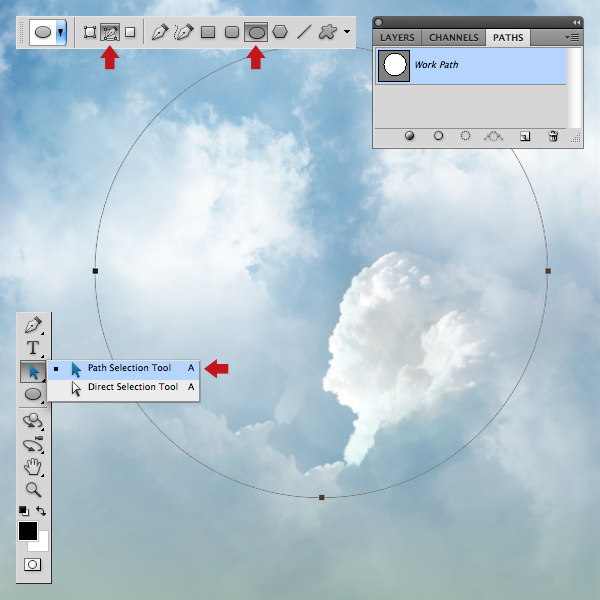The height and width of the screenshot is (600, 600).
Task: Reset default foreground and background colors
Action: (x=24, y=511)
